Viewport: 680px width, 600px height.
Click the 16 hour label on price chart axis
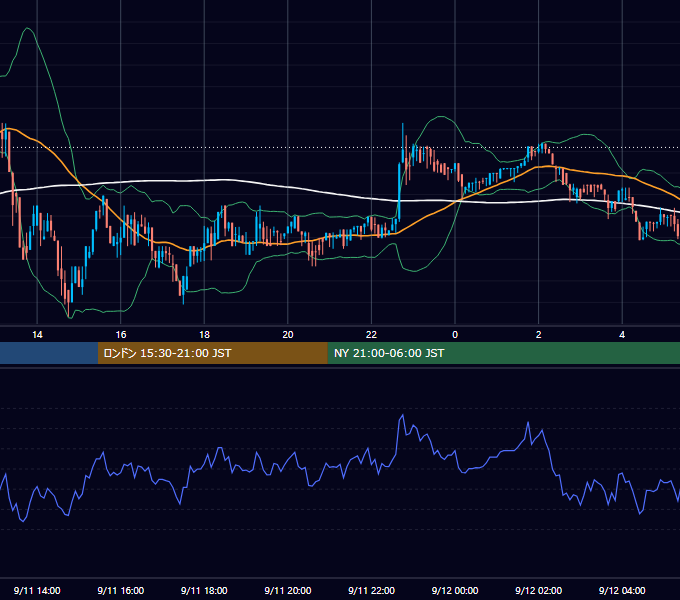point(121,335)
